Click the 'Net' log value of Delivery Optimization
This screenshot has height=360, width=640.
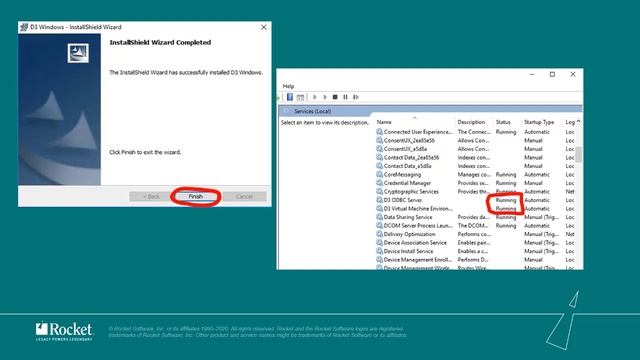point(570,234)
